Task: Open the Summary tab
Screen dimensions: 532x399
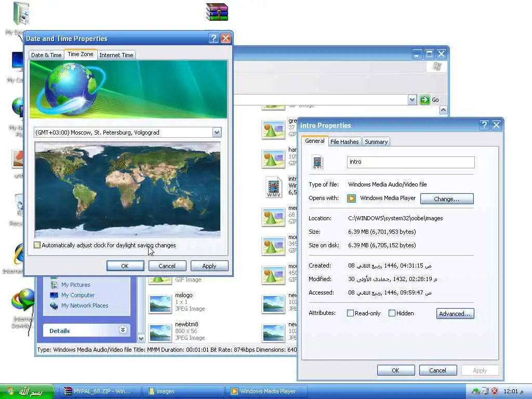Action: coord(376,142)
